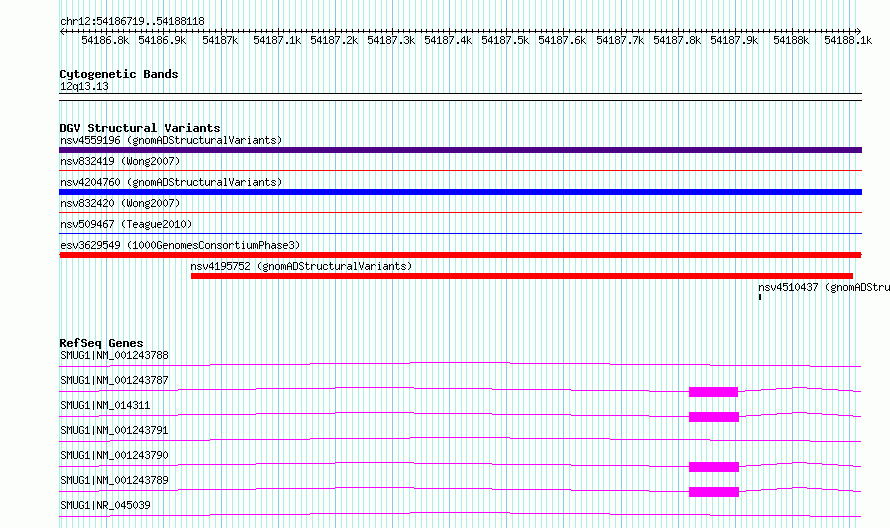Click the blue nsv4204760 variant bar
Image resolution: width=890 pixels, height=528 pixels.
pos(460,192)
